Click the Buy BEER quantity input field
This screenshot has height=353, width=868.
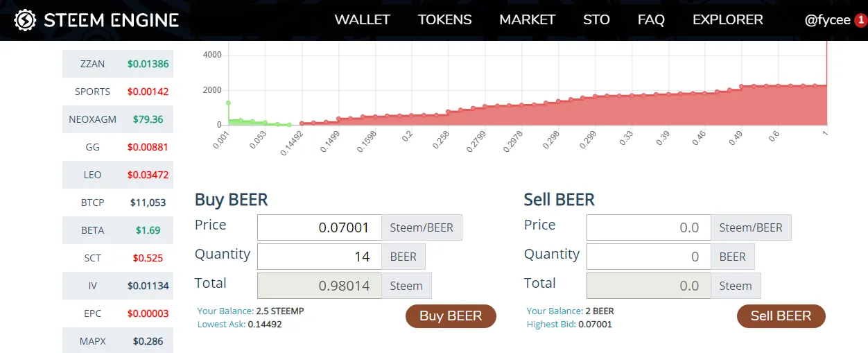click(320, 257)
